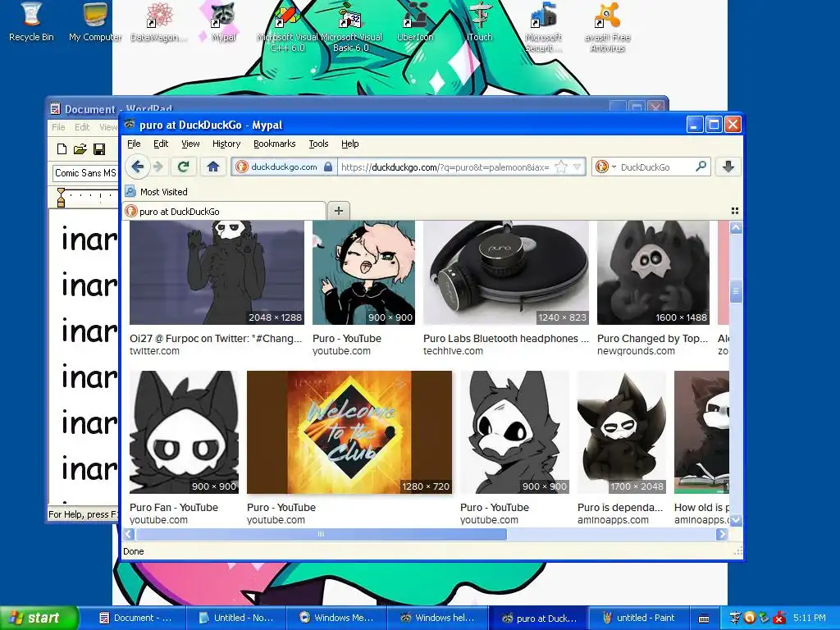Open File menu in WordPad window
This screenshot has height=630, width=840.
(58, 127)
